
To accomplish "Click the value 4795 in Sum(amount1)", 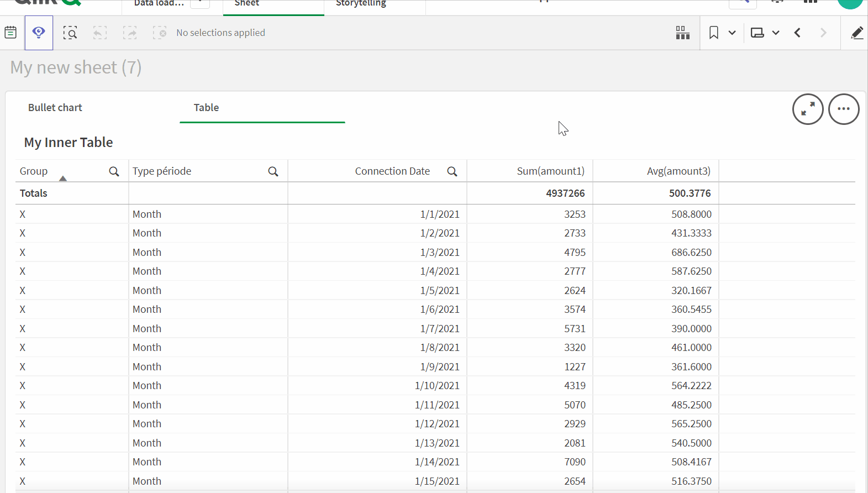I will click(x=575, y=253).
